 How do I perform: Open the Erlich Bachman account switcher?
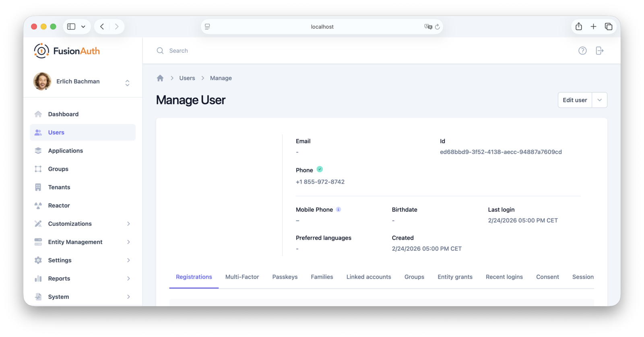coord(127,83)
